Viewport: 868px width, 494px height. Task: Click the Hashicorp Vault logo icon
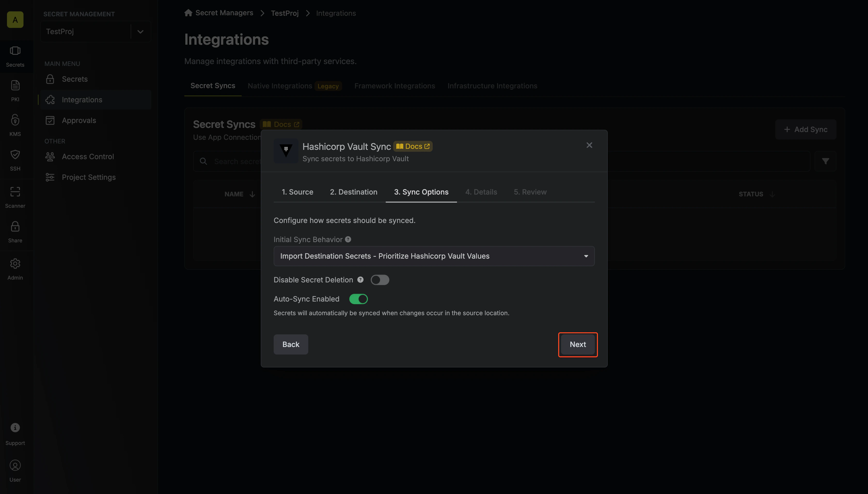tap(286, 151)
